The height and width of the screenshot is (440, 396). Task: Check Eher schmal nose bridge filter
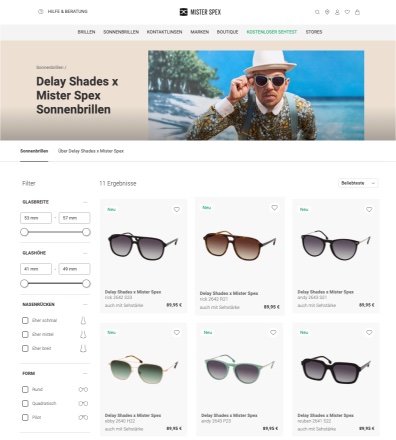(25, 320)
